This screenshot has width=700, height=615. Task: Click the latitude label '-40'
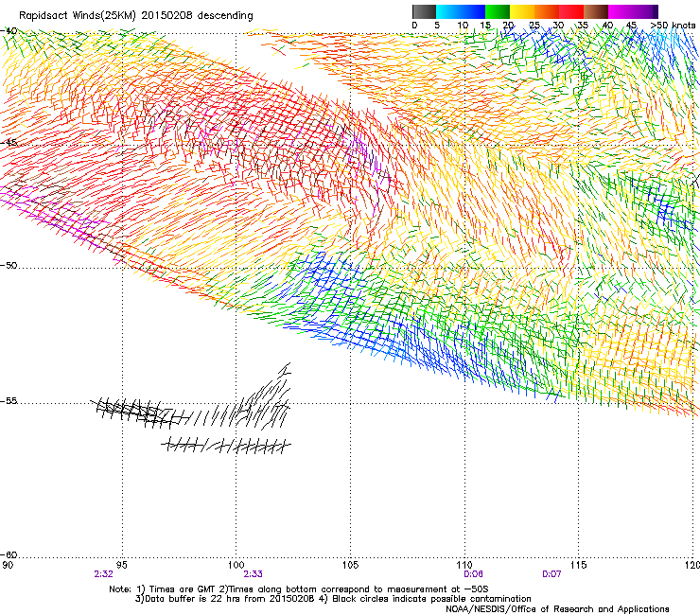click(9, 31)
